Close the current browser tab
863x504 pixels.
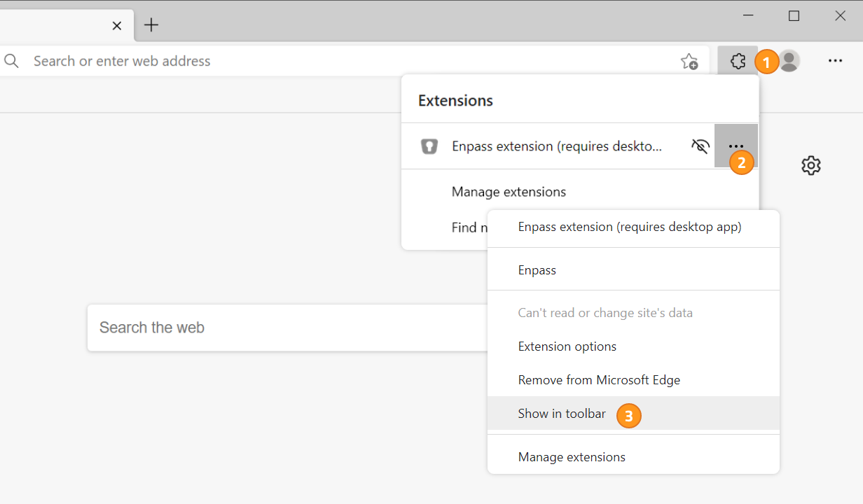(117, 26)
